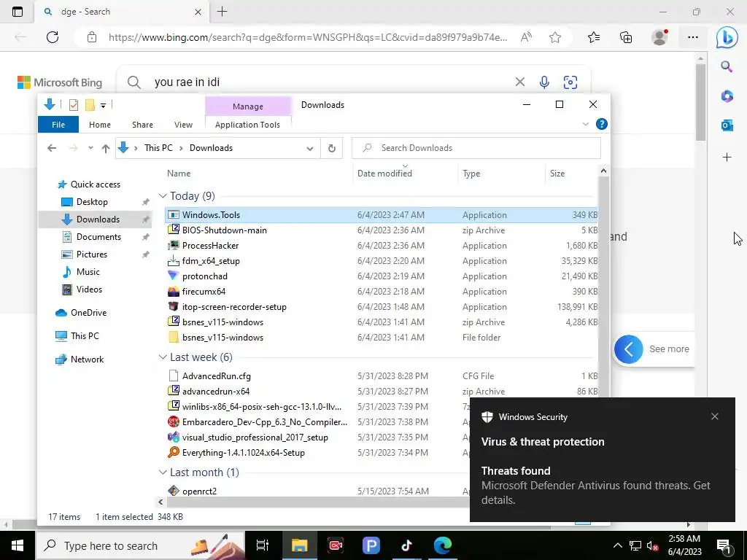This screenshot has width=747, height=560.
Task: Open a new Edge tab
Action: [222, 12]
